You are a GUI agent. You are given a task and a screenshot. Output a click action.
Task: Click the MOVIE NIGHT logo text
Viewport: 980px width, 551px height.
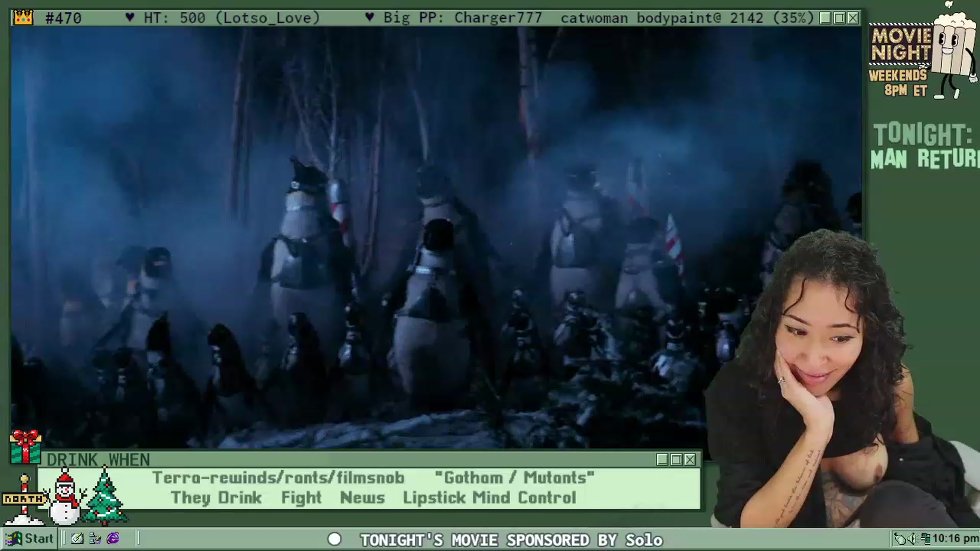900,44
